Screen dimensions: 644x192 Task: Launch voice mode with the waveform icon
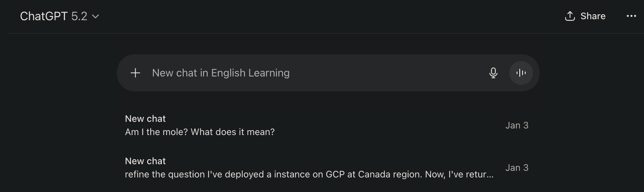521,73
